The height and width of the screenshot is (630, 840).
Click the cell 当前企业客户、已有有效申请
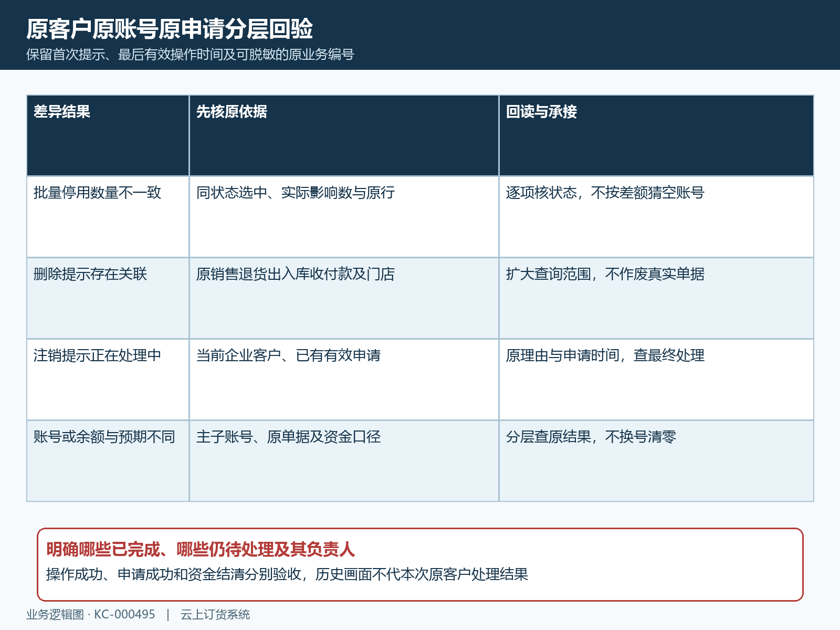[x=344, y=380]
